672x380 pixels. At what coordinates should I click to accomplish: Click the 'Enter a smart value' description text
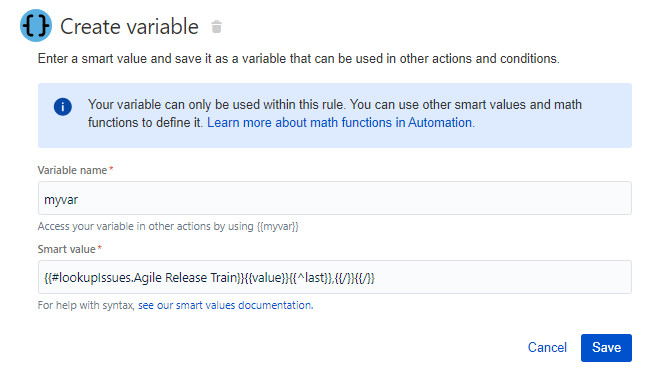[x=299, y=59]
